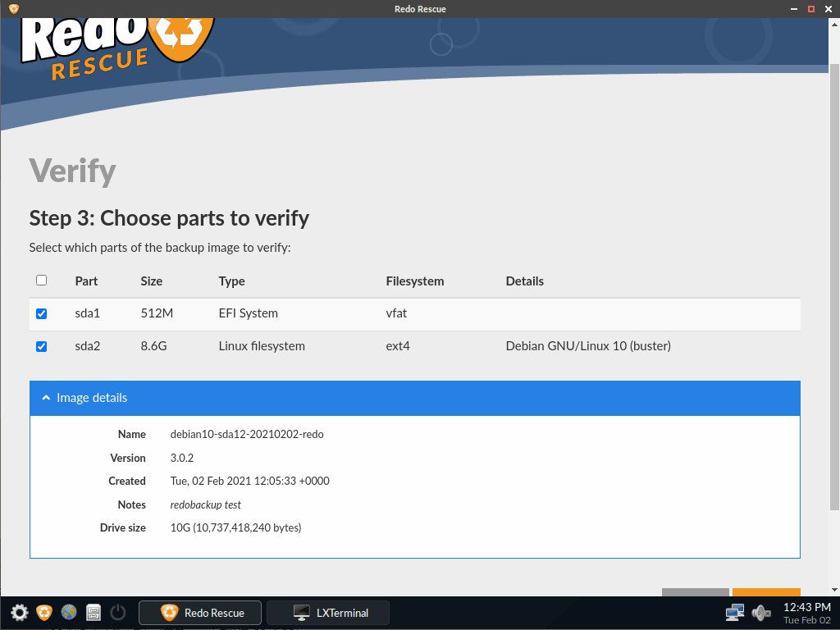Click the vertical scrollbar of the window
This screenshot has width=840, height=630.
(x=834, y=286)
